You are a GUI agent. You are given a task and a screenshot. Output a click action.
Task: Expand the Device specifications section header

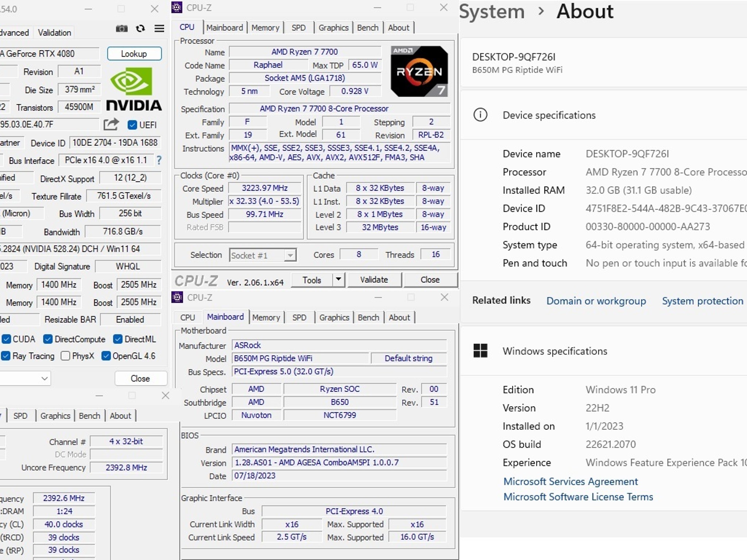coord(603,115)
